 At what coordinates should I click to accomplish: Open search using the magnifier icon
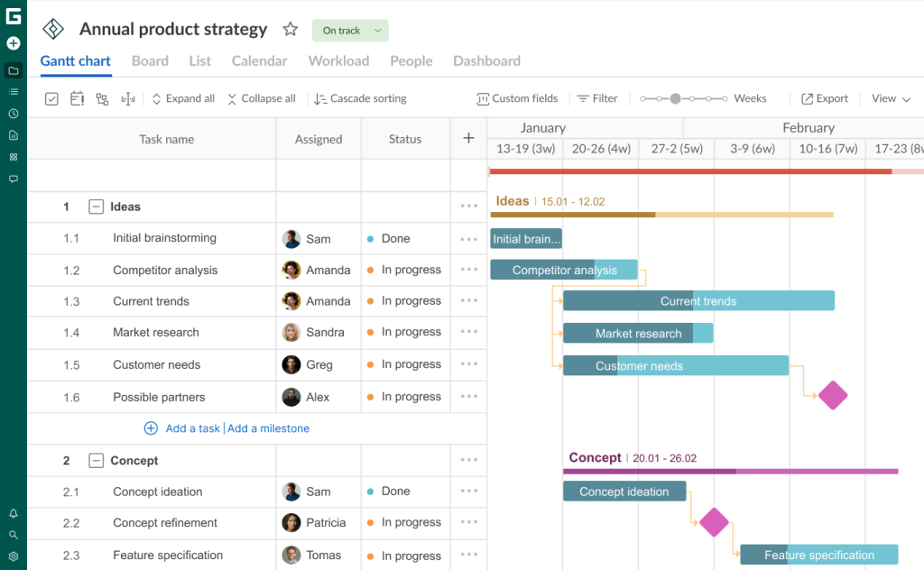click(13, 533)
